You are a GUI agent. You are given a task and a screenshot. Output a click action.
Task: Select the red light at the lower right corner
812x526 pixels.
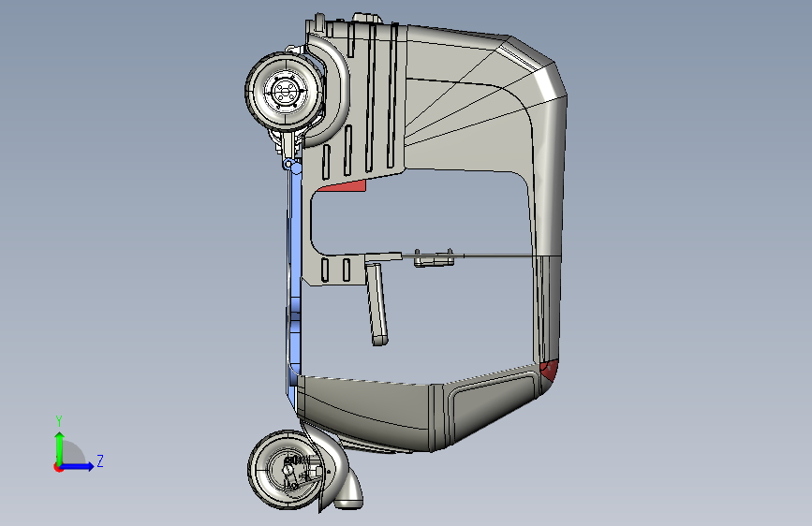coord(549,371)
